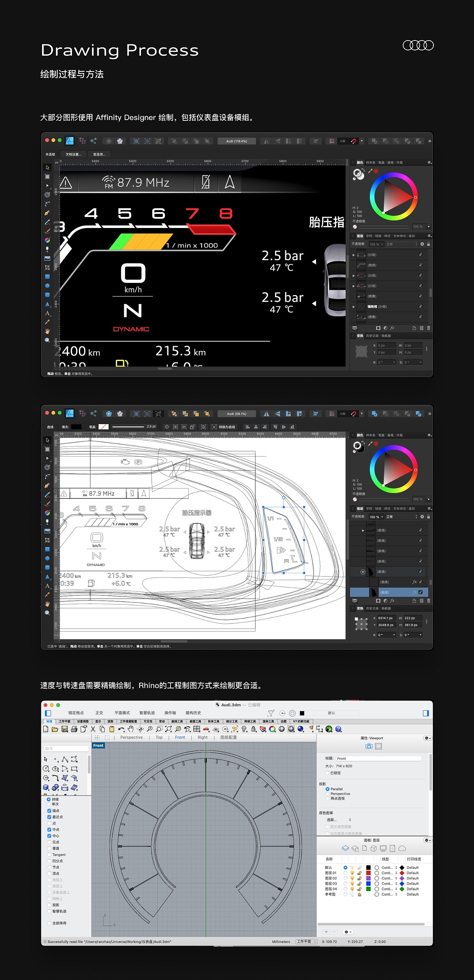The image size is (474, 980).
Task: Select the Artistic Text tool in Audi (58.1%) window
Action: click(47, 586)
